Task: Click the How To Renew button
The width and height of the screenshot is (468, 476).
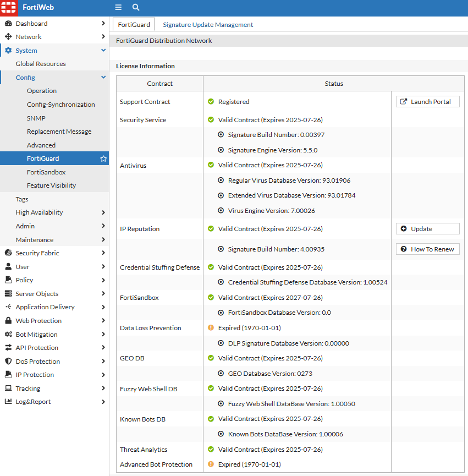Action: (428, 249)
